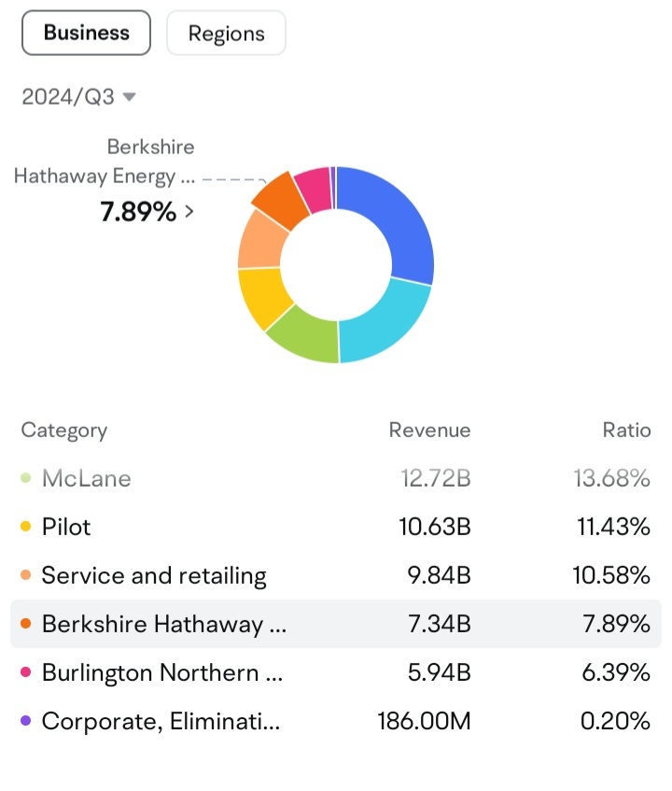Click the Berkshire Hathaway row name
This screenshot has width=672, height=791.
click(x=164, y=624)
